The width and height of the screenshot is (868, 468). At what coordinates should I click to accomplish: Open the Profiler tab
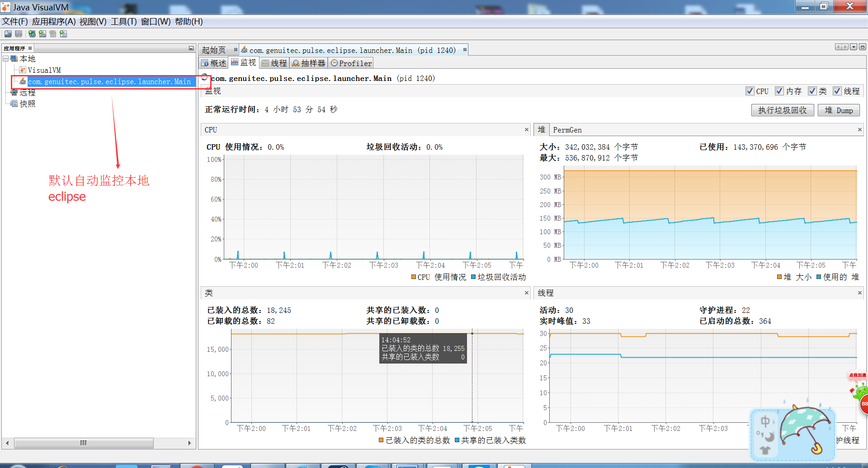click(351, 63)
